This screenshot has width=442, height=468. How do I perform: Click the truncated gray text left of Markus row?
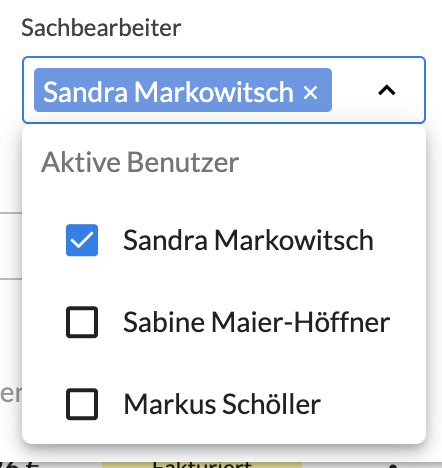click(x=11, y=394)
